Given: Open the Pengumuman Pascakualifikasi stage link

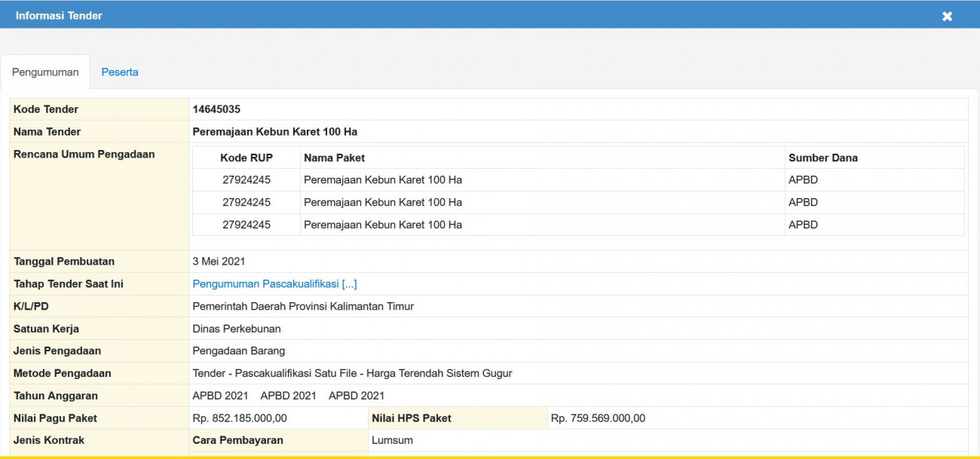Looking at the screenshot, I should pos(274,284).
